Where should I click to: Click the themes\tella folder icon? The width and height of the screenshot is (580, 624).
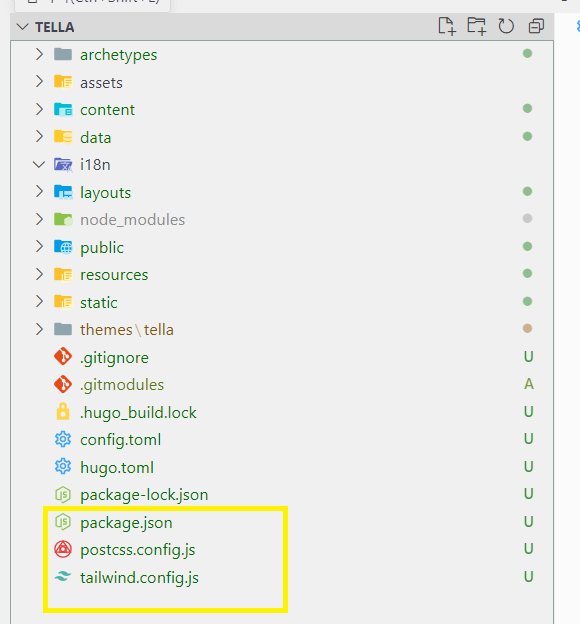pyautogui.click(x=63, y=329)
